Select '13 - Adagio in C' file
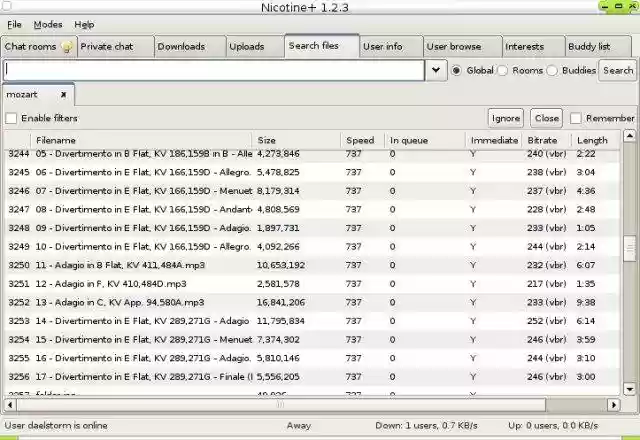 click(312, 302)
